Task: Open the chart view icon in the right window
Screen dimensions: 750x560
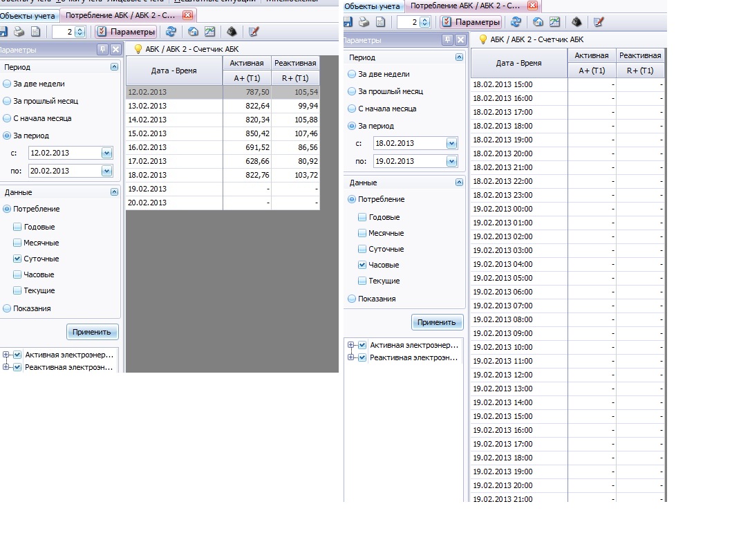Action: [x=554, y=22]
